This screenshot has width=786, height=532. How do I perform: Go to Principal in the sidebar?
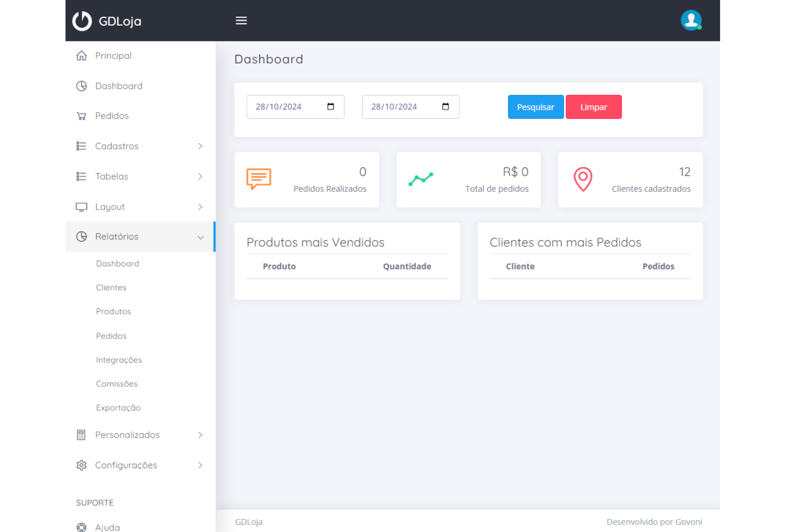tap(113, 56)
